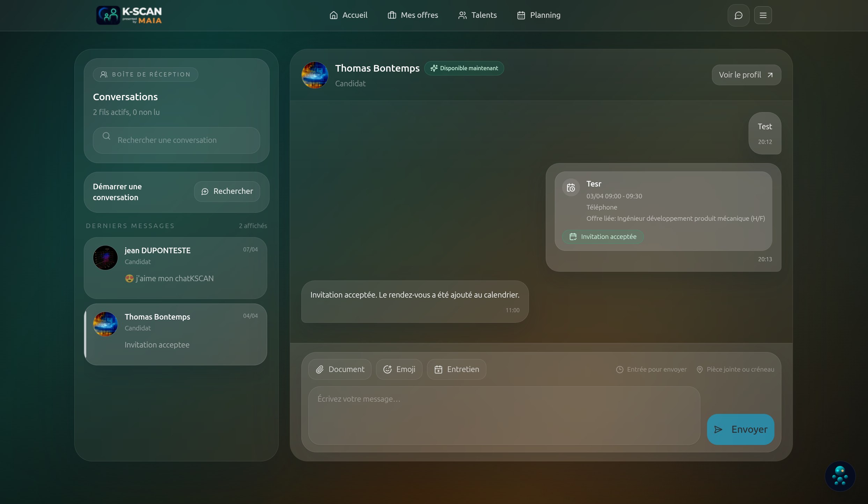Open the messages chat icon in header

click(738, 15)
